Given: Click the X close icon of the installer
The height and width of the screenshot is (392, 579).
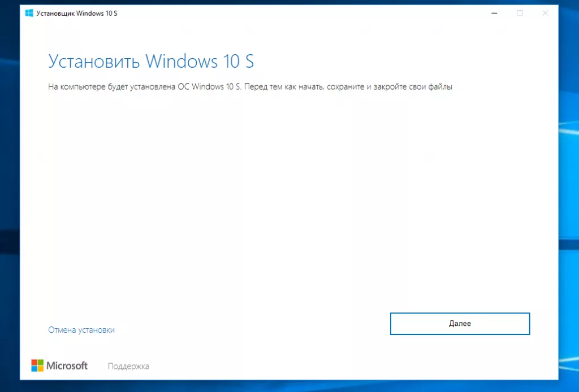Looking at the screenshot, I should point(545,12).
